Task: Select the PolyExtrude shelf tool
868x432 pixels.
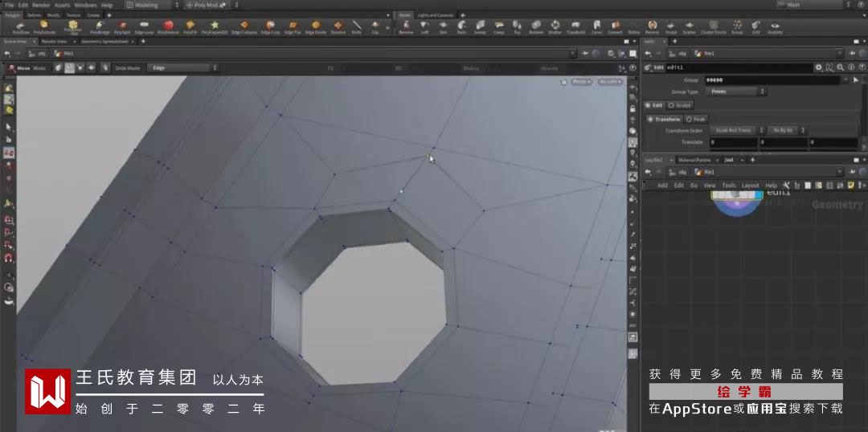Action: [44, 27]
